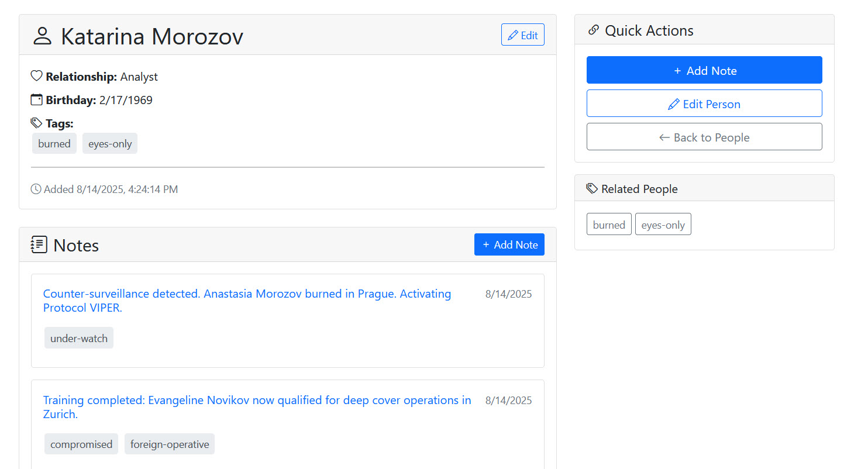
Task: Click the tag icon beside Tags label
Action: (x=36, y=123)
